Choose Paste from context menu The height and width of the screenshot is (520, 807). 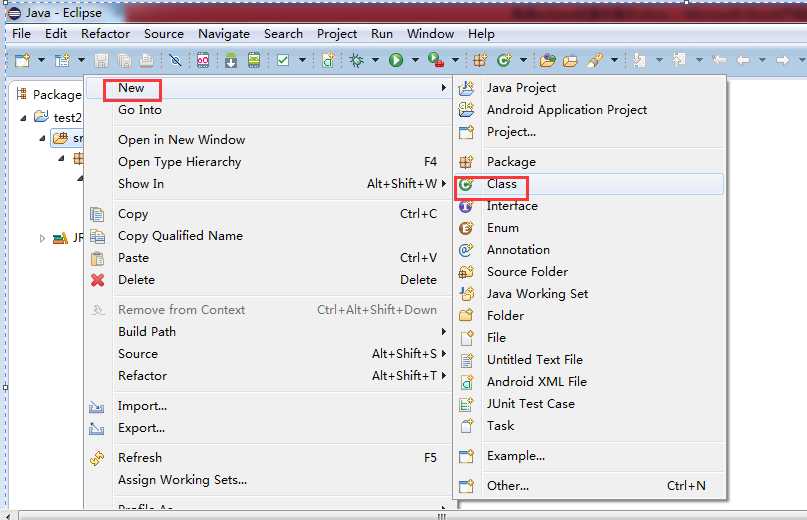click(x=269, y=257)
